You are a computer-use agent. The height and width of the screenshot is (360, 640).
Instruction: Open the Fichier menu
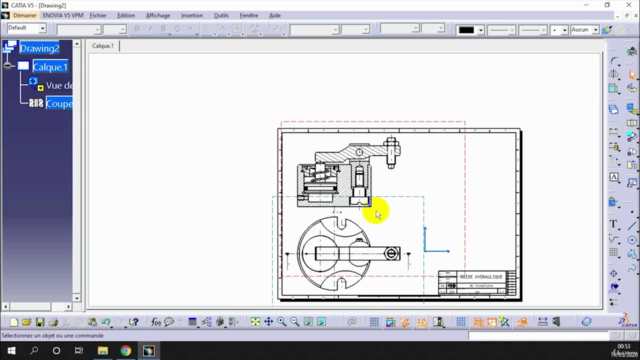98,16
